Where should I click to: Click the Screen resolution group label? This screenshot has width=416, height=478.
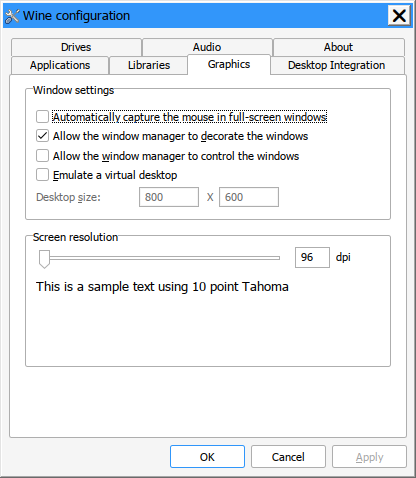76,237
